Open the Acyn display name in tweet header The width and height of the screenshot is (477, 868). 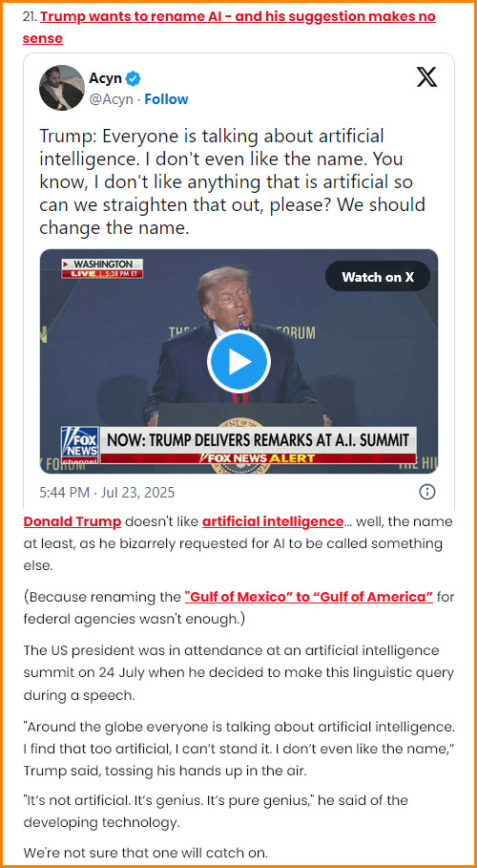pos(105,78)
